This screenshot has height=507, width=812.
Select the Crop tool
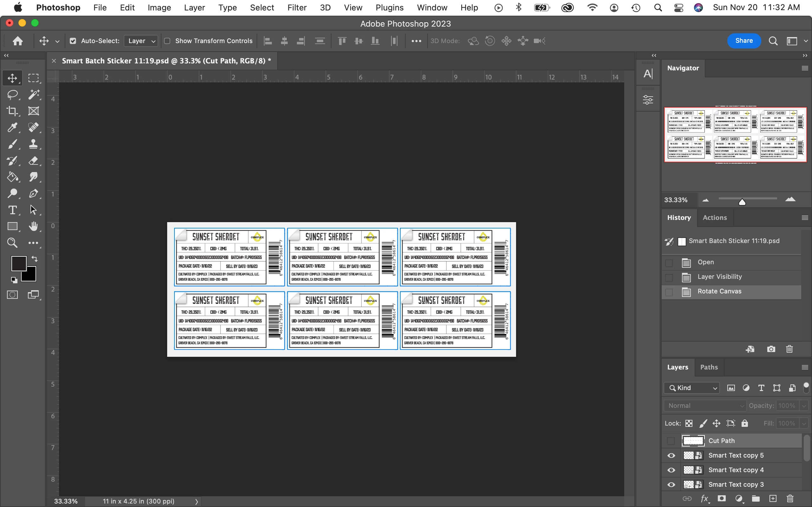click(12, 111)
